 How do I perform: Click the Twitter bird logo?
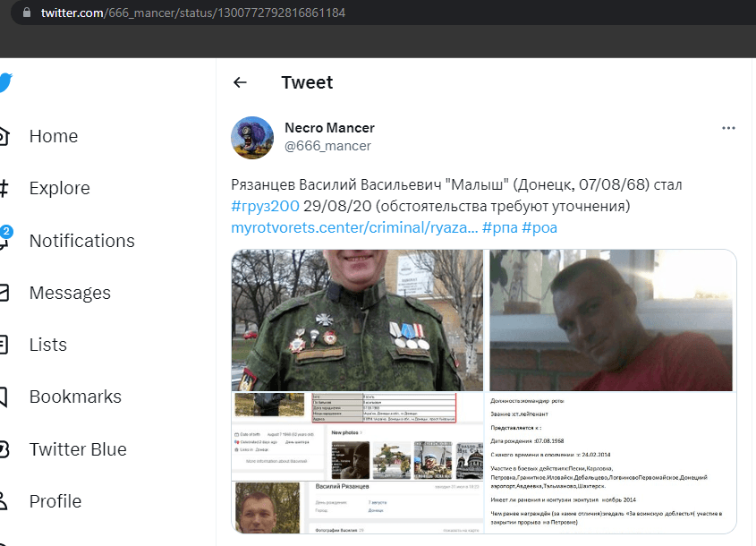coord(5,82)
